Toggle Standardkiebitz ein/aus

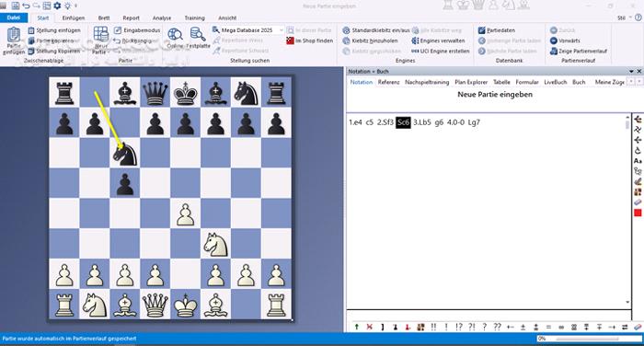(x=376, y=30)
